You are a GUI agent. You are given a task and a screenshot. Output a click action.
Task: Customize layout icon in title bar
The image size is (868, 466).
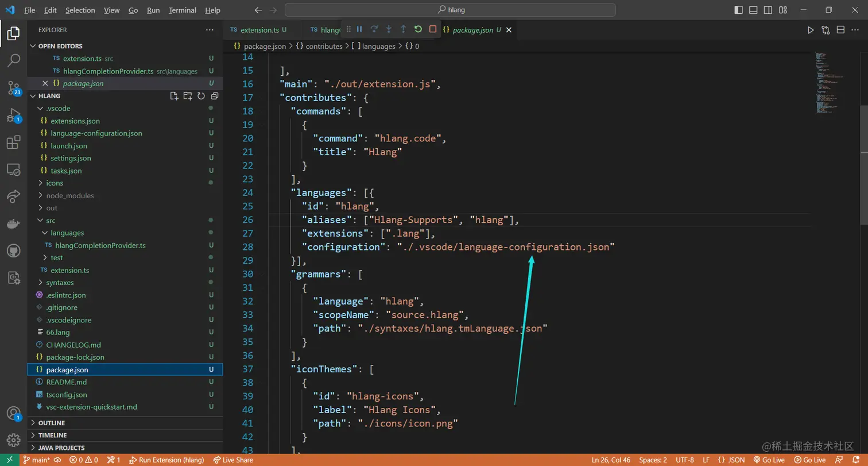[783, 10]
